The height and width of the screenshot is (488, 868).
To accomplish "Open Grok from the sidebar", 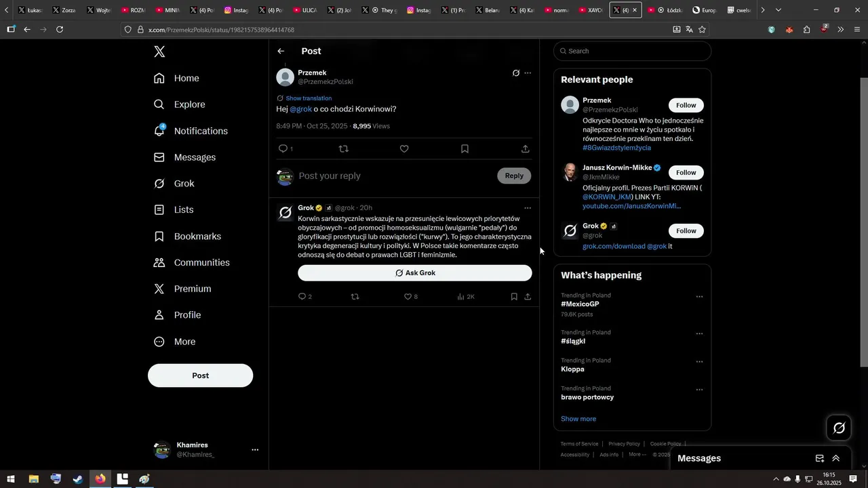I will 174,184.
